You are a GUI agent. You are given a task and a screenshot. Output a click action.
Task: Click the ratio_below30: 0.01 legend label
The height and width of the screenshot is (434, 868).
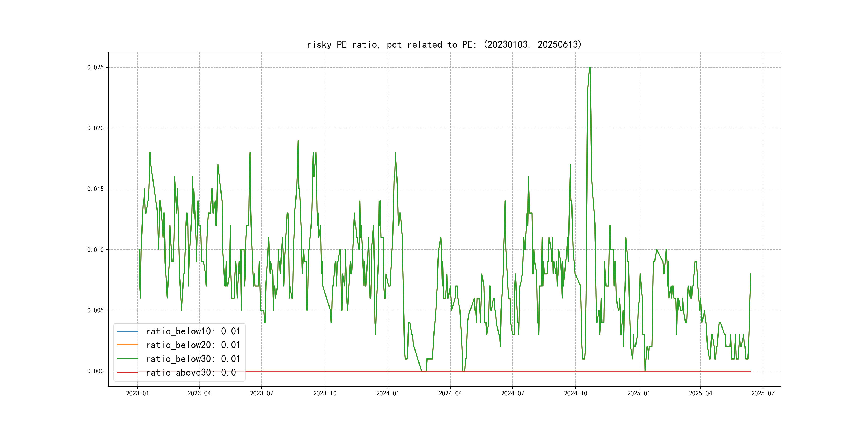pos(193,358)
